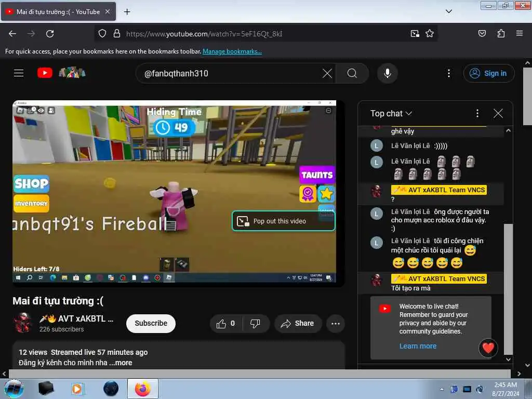Image resolution: width=532 pixels, height=399 pixels.
Task: Click the Sign in button
Action: (488, 73)
